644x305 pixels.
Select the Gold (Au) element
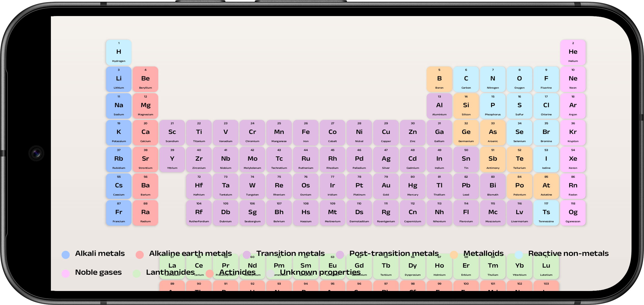point(386,186)
